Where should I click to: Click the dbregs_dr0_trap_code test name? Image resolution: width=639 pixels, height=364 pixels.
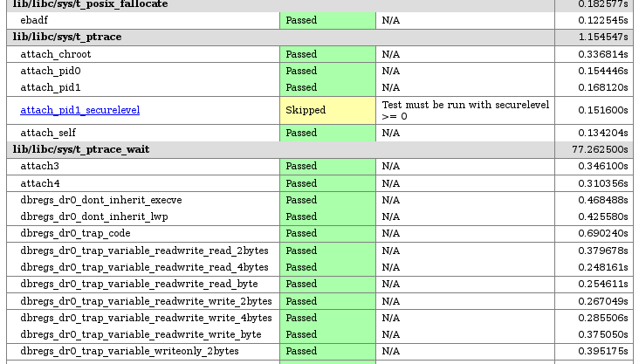pos(75,233)
